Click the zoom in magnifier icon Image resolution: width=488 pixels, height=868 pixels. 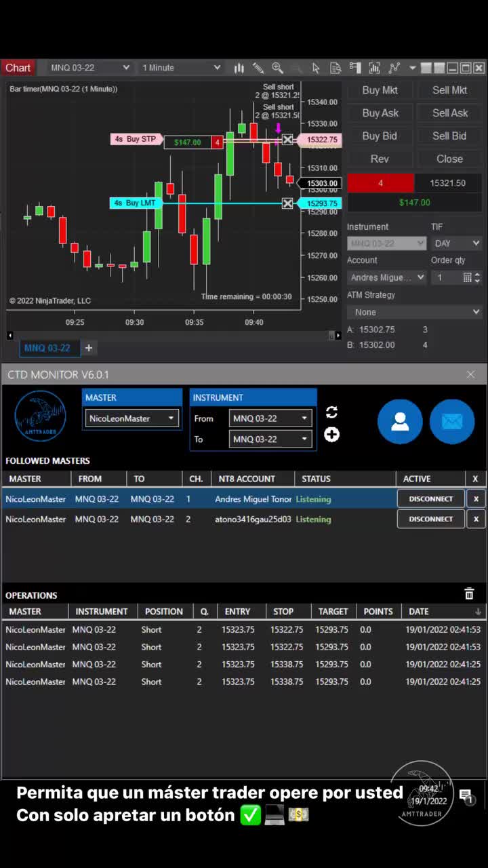(x=277, y=68)
